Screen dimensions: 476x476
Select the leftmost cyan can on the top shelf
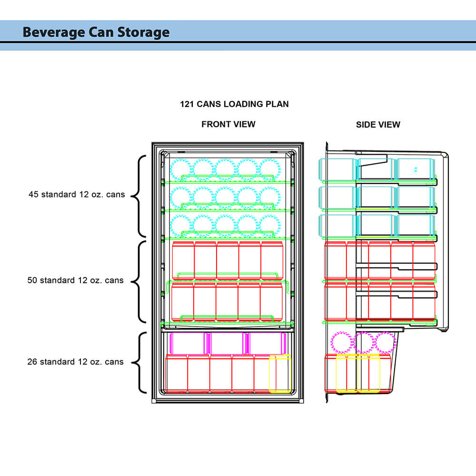(x=181, y=169)
